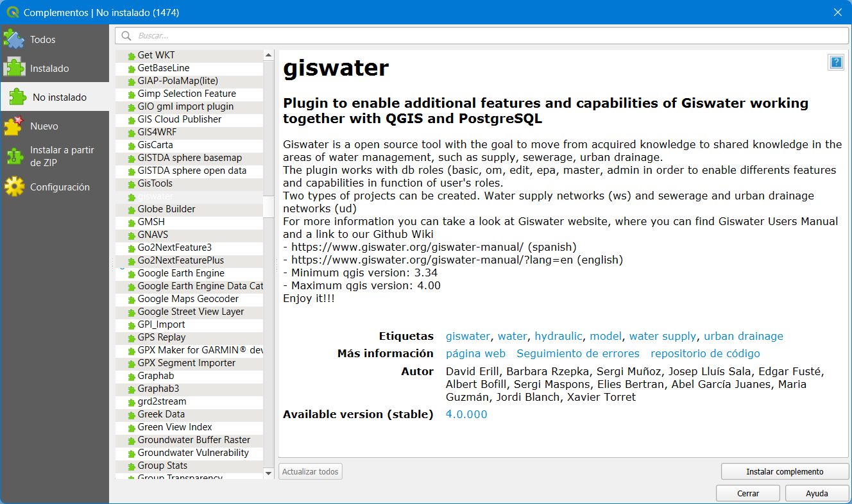Select GISTDA sphere basemap plugin

(x=189, y=158)
